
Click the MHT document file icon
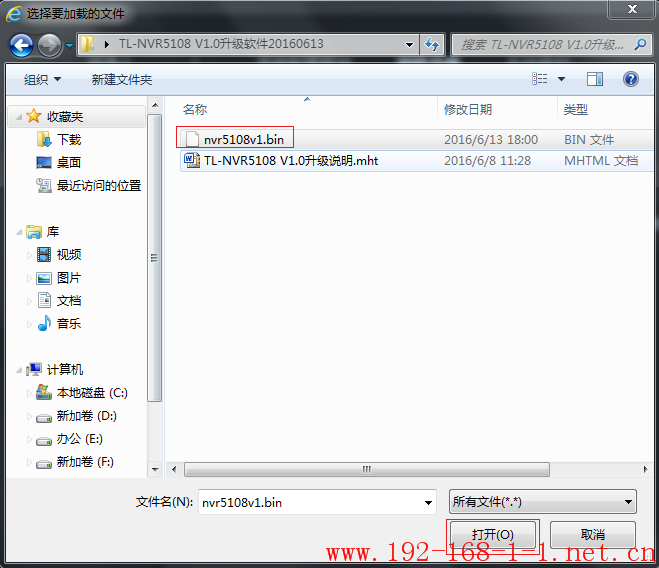pyautogui.click(x=192, y=160)
